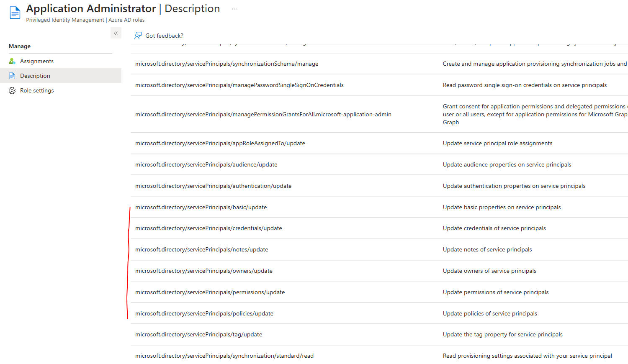Viewport: 628px width, 364px height.
Task: Open Privileged Identity Management breadcrumb link
Action: click(65, 20)
